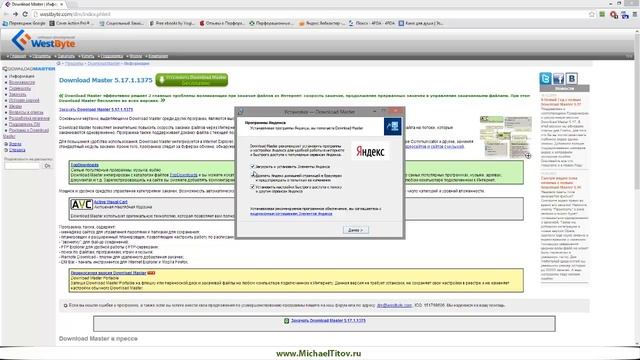
Task: Open the 'Закачать' sidebar link
Action: 18,94
